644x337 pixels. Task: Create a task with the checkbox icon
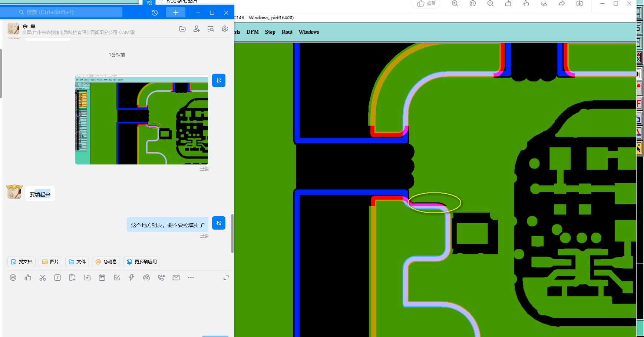117,278
